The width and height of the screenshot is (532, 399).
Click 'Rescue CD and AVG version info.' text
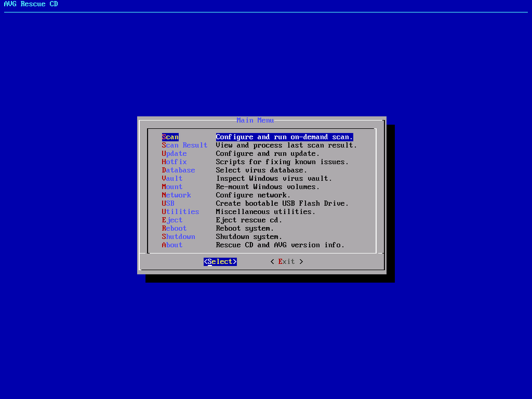[x=280, y=245]
